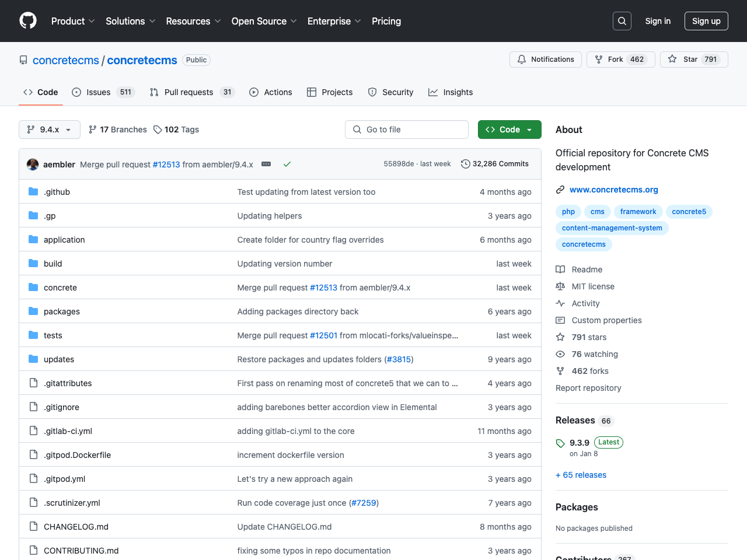
Task: Click the #3815 issue link
Action: (399, 359)
